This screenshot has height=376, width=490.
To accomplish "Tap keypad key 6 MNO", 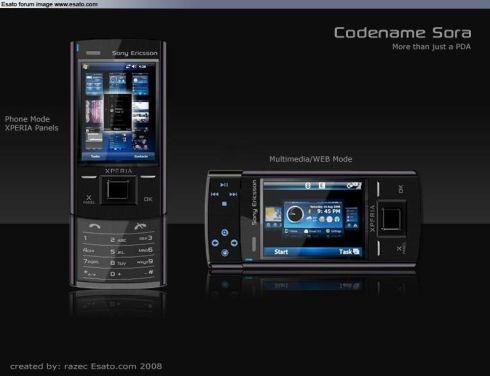I will coord(145,250).
